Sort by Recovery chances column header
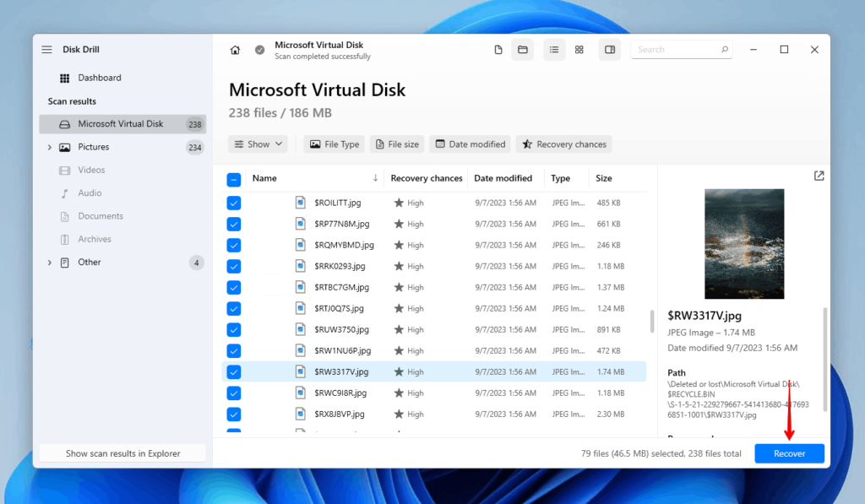The image size is (865, 504). pos(426,178)
